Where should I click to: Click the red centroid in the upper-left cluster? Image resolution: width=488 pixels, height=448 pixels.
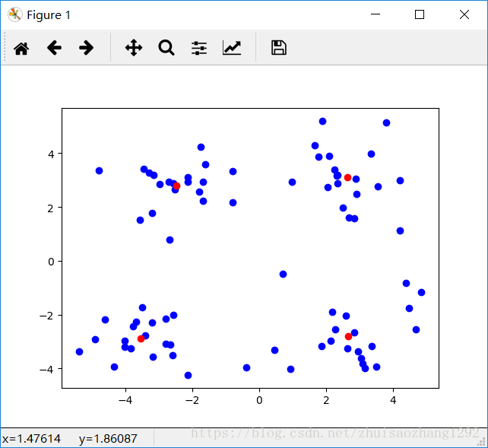[x=176, y=186]
